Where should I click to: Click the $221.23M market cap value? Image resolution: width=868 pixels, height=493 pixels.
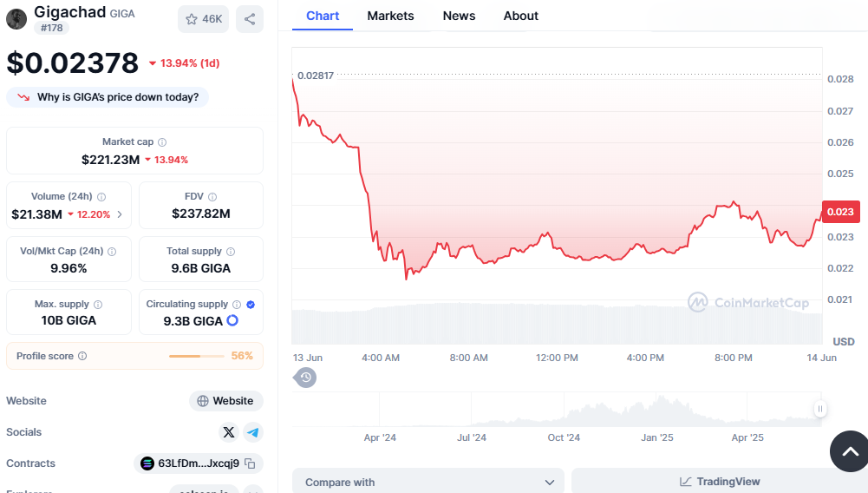tap(111, 160)
